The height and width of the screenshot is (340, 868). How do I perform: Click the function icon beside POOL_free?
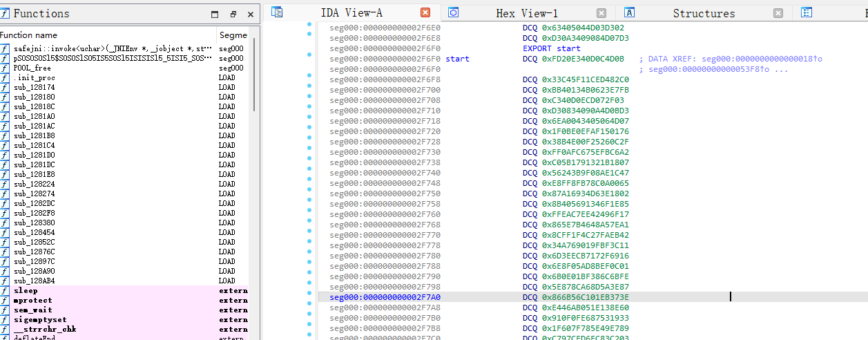click(x=5, y=68)
